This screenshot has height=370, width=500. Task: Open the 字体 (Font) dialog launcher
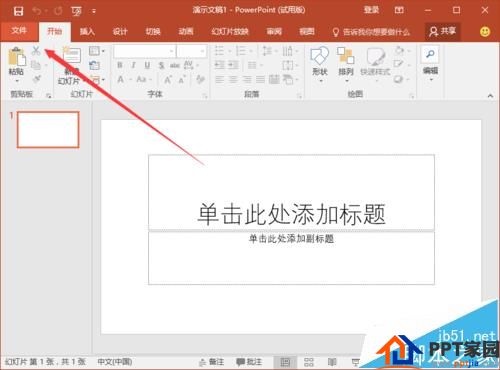click(205, 96)
